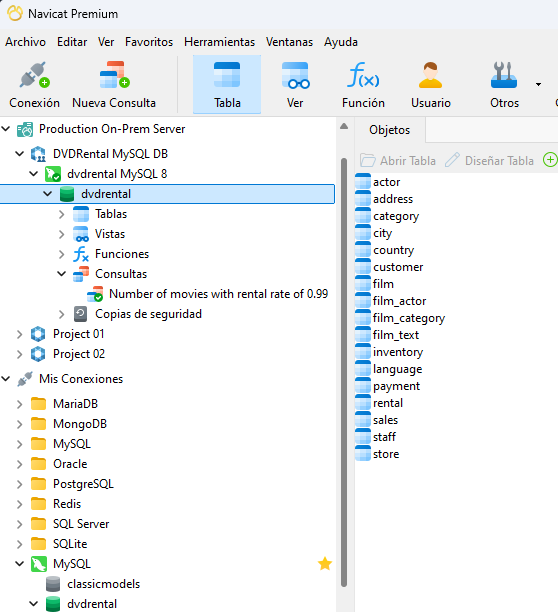The width and height of the screenshot is (558, 612).
Task: Click the Abrir Tabla button
Action: (398, 160)
